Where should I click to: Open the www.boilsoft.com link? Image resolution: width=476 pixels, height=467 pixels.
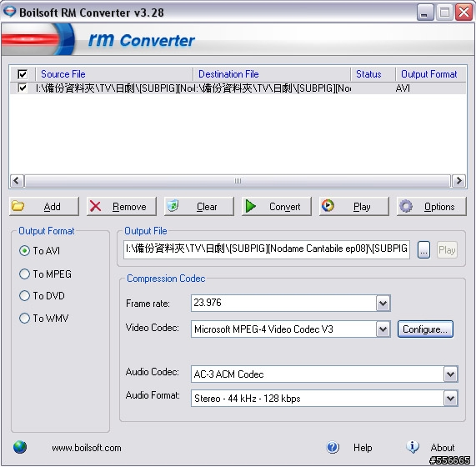click(87, 448)
